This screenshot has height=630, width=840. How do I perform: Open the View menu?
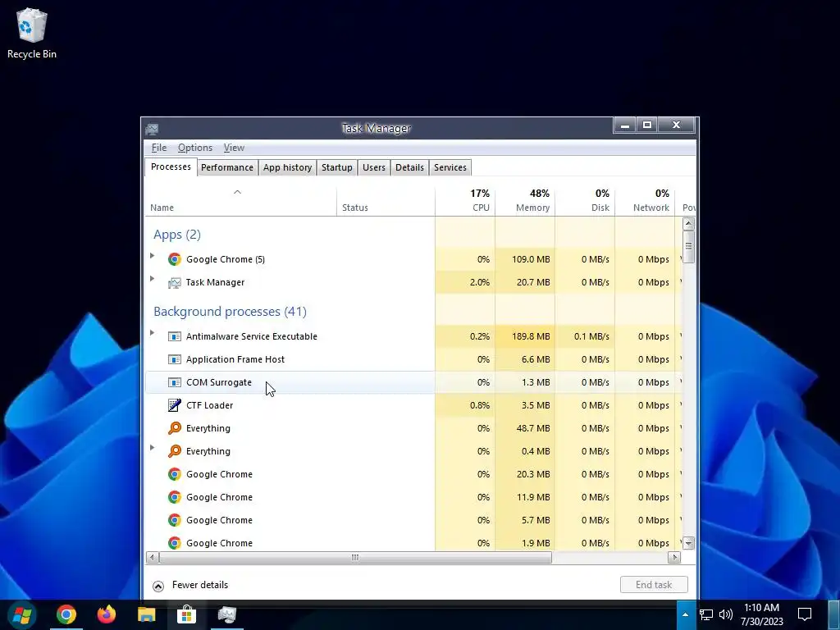pos(234,148)
